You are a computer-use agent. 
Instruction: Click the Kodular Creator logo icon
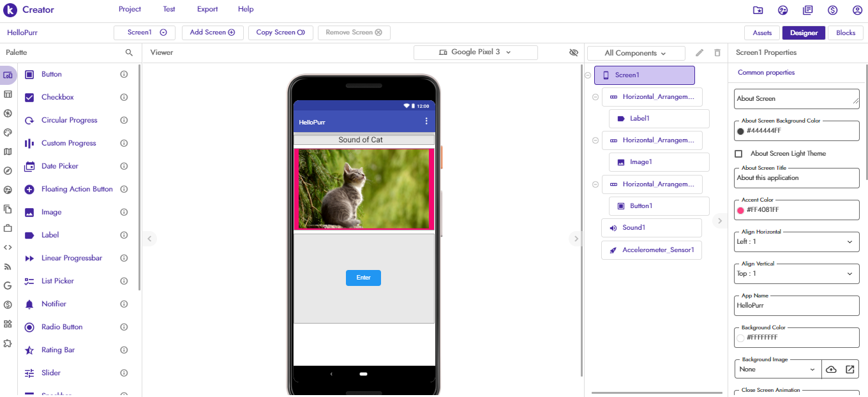[x=10, y=10]
